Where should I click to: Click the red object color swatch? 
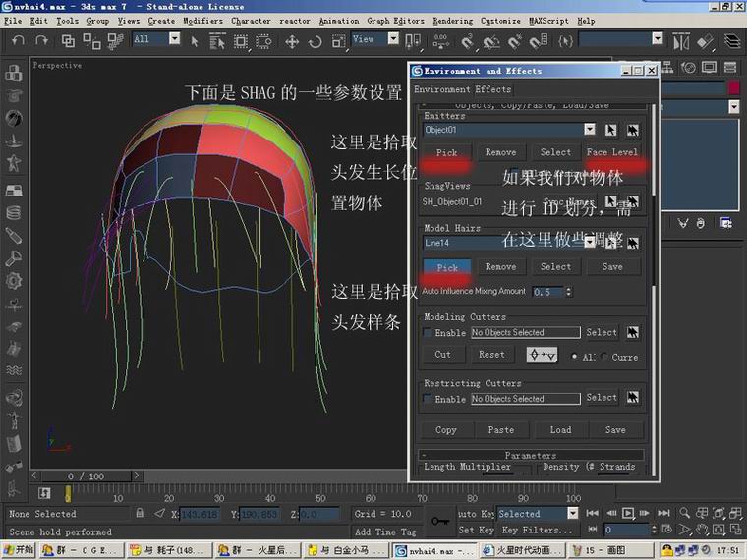point(733,87)
